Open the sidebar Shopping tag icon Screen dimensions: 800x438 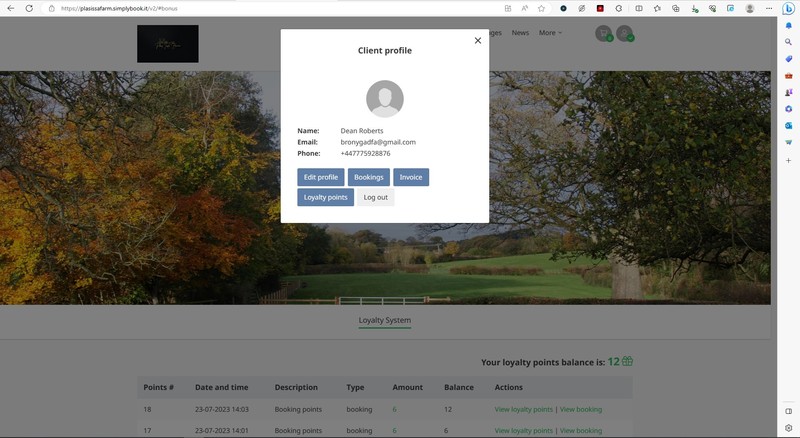click(x=788, y=59)
